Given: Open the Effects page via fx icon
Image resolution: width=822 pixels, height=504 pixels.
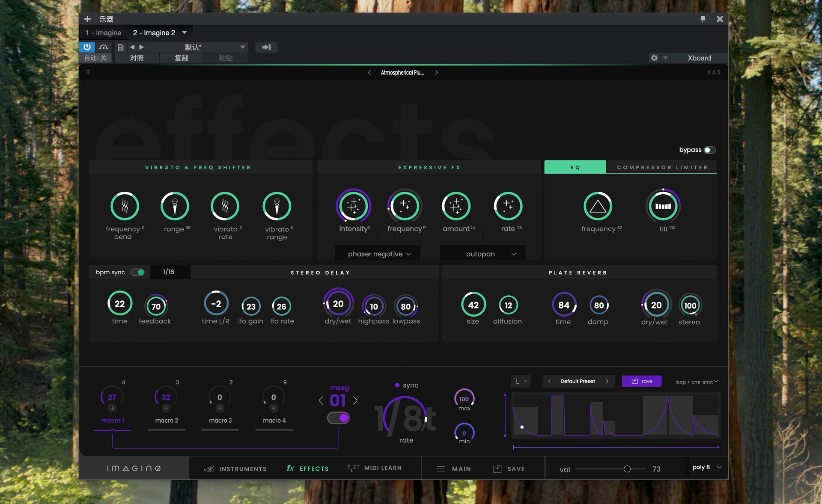Looking at the screenshot, I should pos(290,468).
